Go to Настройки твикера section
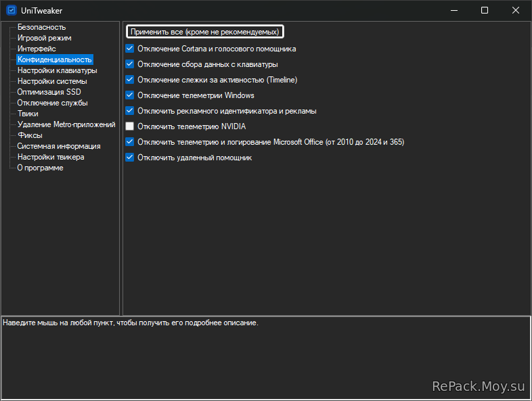Viewport: 532px width, 401px height. coord(51,157)
